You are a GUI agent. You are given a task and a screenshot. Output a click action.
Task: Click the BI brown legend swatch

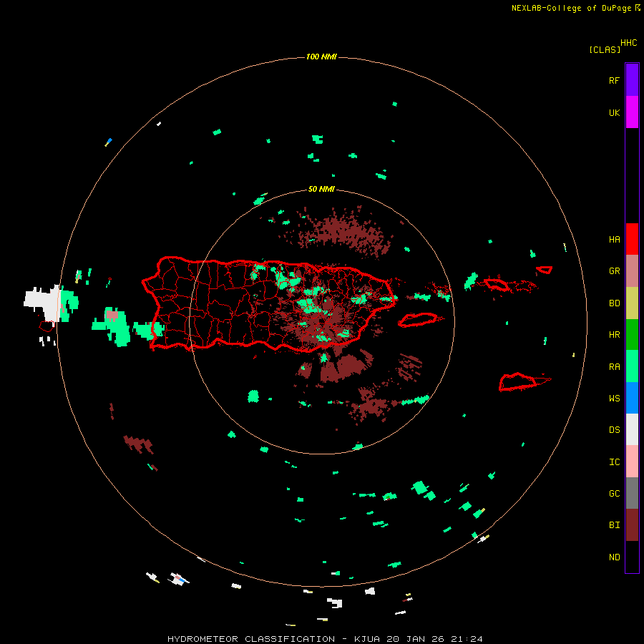632,525
